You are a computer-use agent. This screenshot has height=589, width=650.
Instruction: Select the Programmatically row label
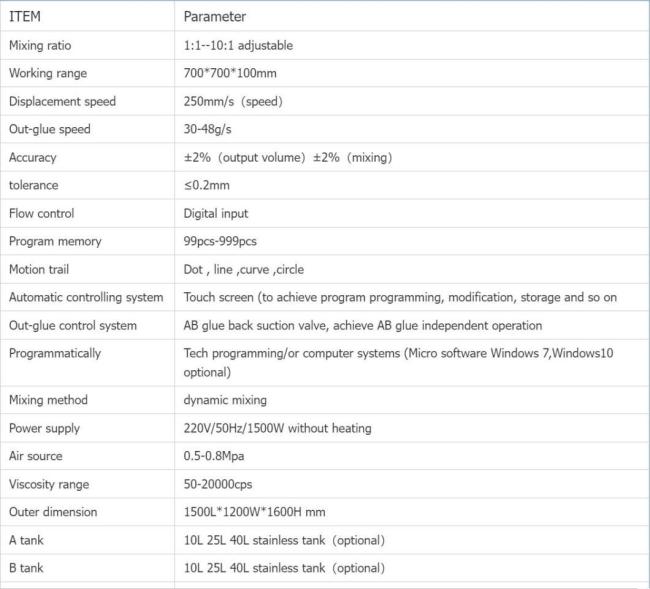click(55, 353)
